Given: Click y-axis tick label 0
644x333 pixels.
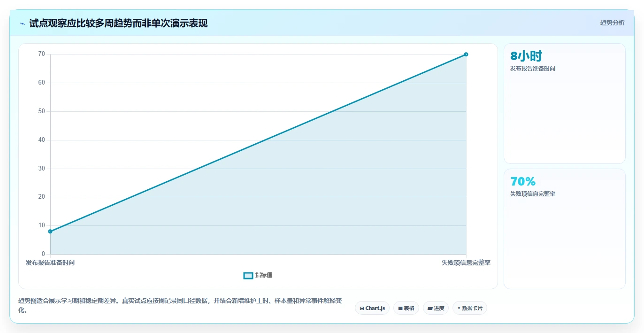Looking at the screenshot, I should pyautogui.click(x=43, y=254).
